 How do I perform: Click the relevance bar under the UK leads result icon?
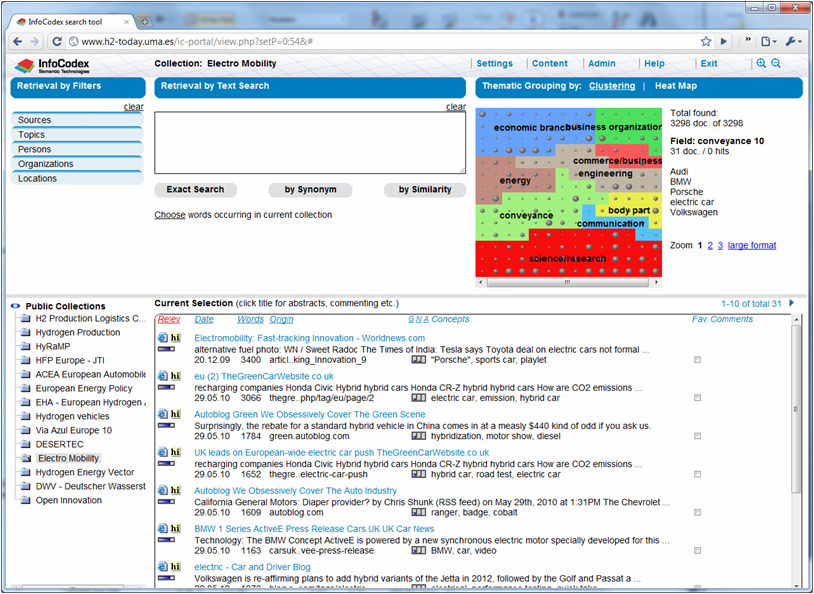click(166, 463)
